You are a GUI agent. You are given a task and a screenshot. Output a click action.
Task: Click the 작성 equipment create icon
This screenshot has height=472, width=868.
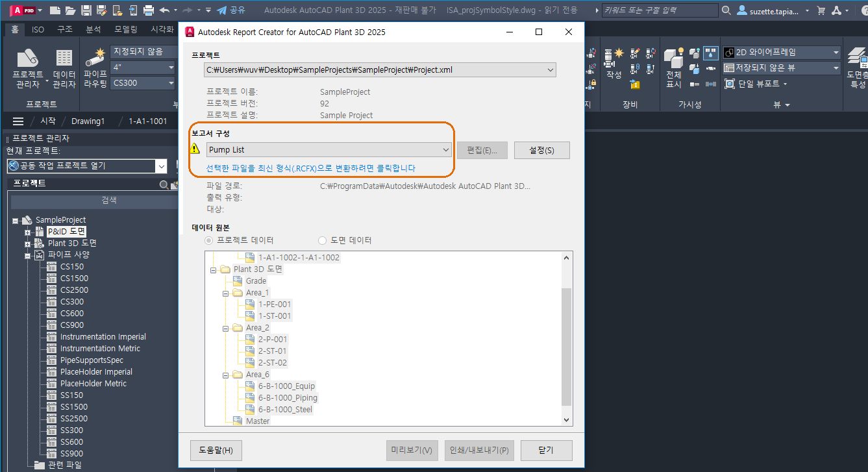[614, 63]
